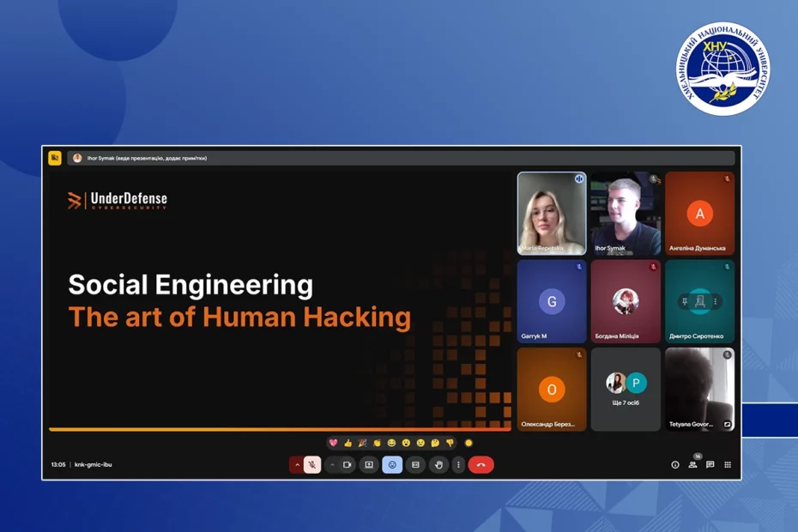Toggle the camera on or off

348,465
